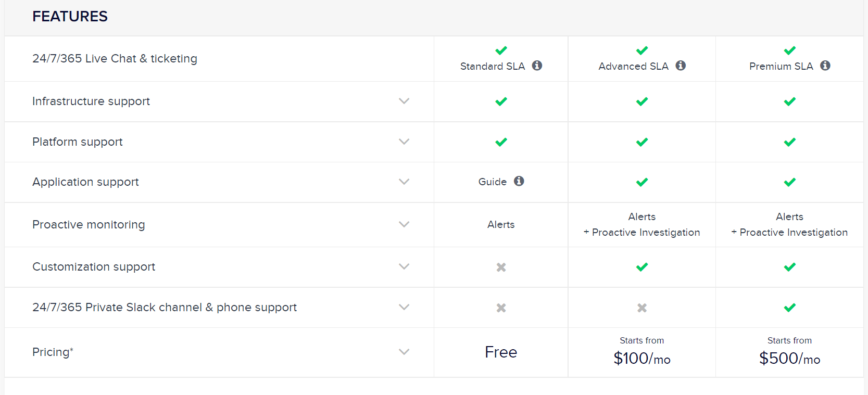Click the Free pricing text
Image resolution: width=868 pixels, height=395 pixels.
[501, 352]
